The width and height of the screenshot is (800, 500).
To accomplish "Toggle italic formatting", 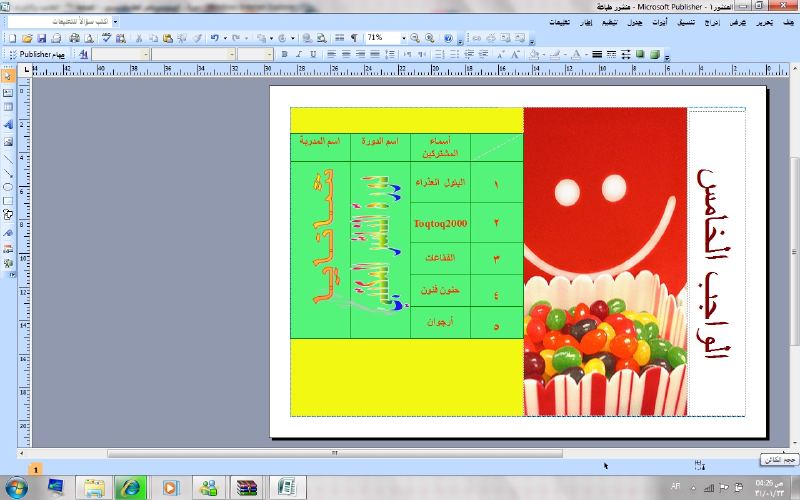I will point(298,54).
